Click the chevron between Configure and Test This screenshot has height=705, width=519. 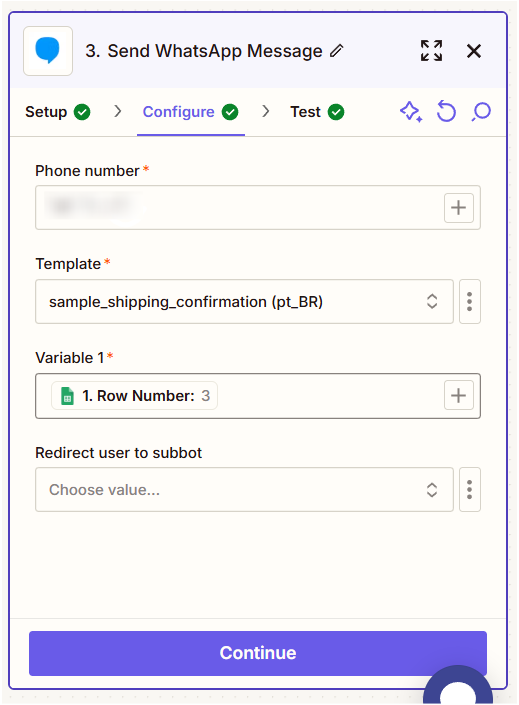coord(266,111)
